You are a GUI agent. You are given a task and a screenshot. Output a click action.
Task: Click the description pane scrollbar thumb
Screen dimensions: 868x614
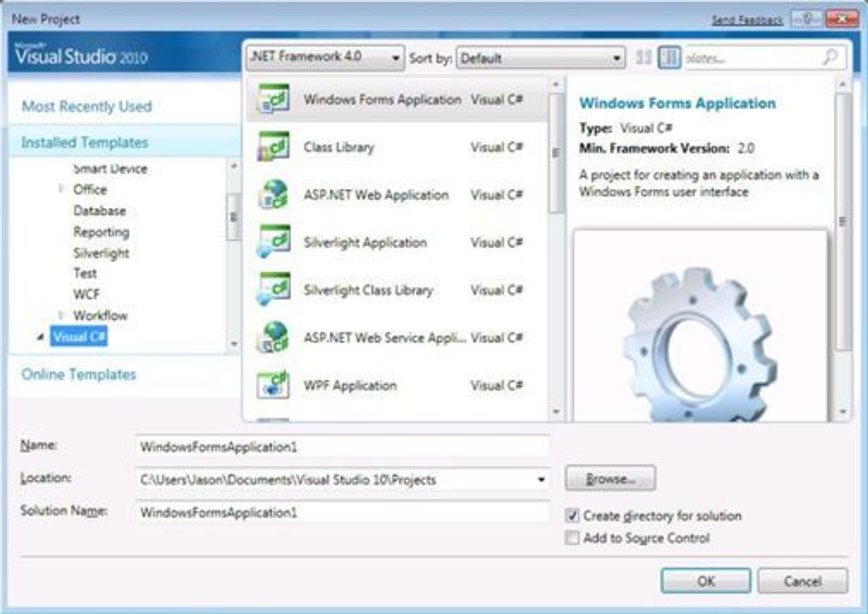[843, 221]
